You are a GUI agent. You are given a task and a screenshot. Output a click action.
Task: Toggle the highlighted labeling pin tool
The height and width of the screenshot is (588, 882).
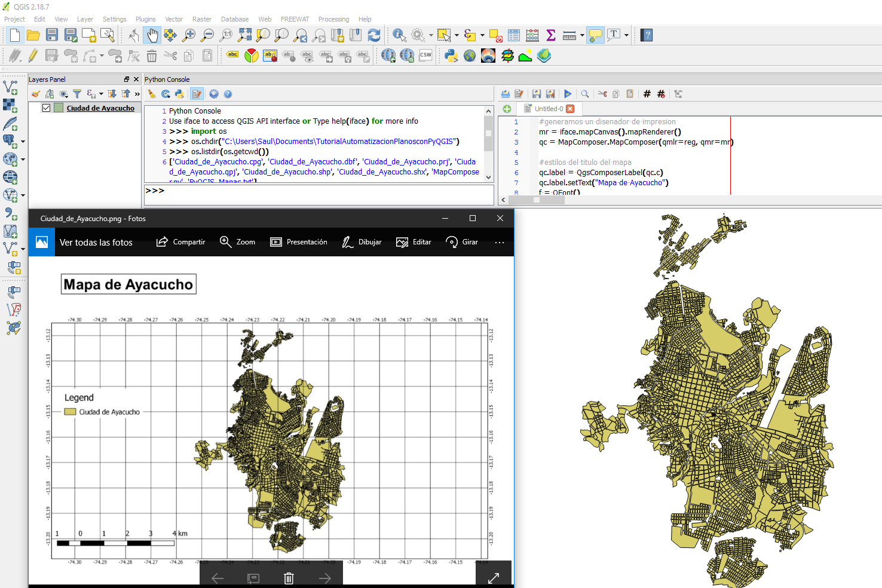[270, 56]
